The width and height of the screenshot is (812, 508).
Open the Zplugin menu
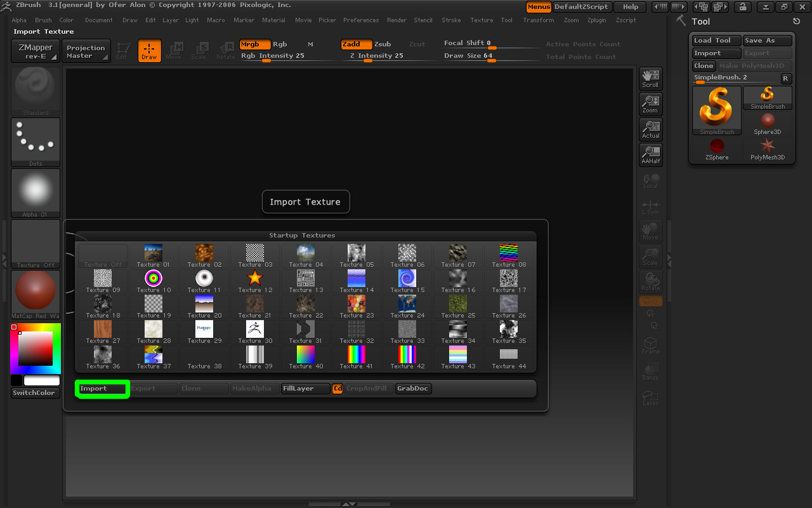click(x=596, y=20)
